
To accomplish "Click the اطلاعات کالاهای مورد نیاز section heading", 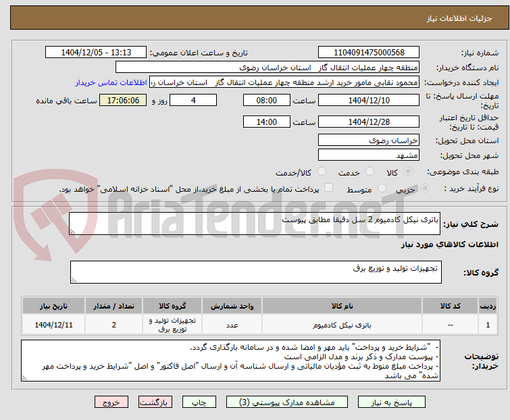I will click(x=449, y=244).
